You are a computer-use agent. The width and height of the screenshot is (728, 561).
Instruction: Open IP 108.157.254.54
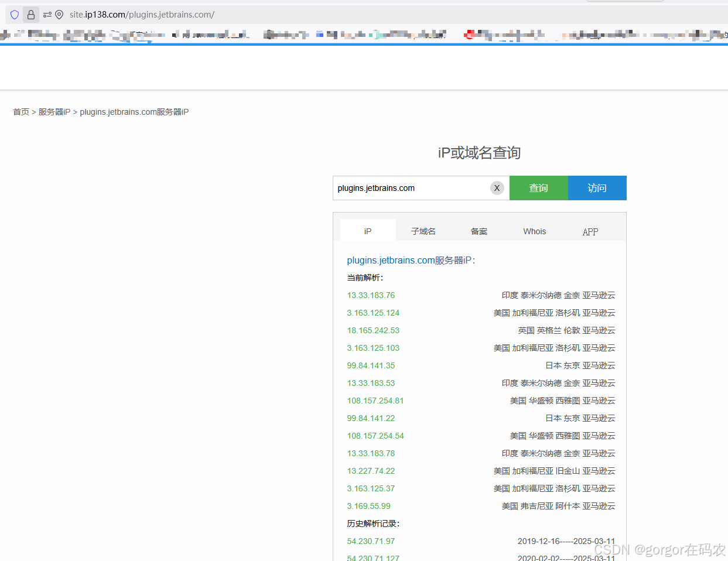[x=375, y=436]
